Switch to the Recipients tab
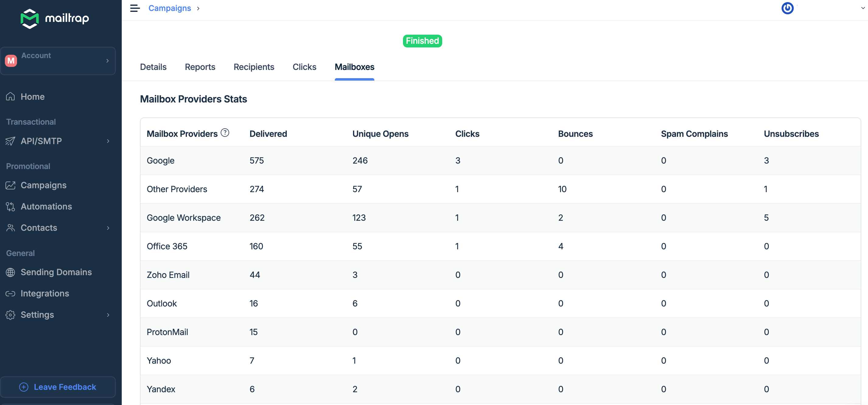This screenshot has height=405, width=868. 254,67
